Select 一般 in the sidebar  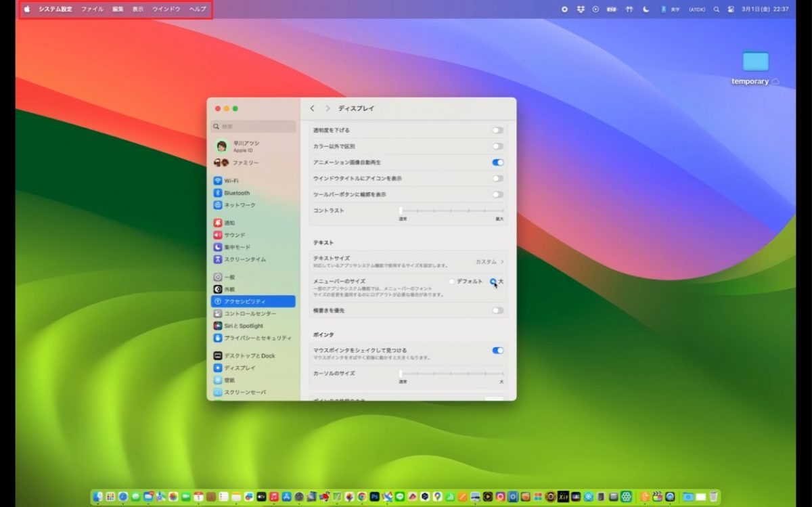tap(253, 277)
